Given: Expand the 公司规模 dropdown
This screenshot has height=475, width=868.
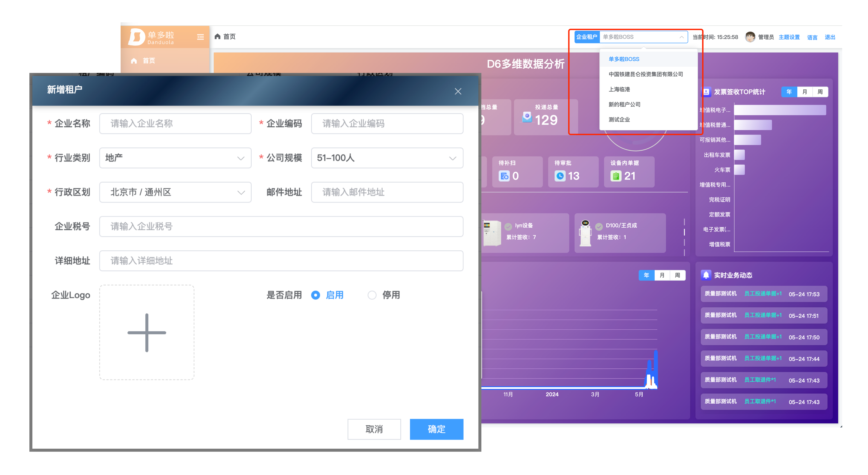Looking at the screenshot, I should pos(387,158).
